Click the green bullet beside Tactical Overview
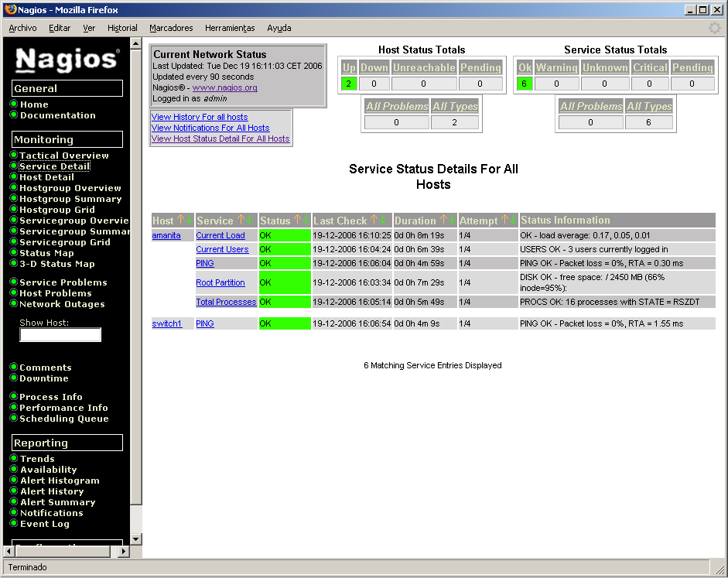The width and height of the screenshot is (728, 578). tap(14, 155)
